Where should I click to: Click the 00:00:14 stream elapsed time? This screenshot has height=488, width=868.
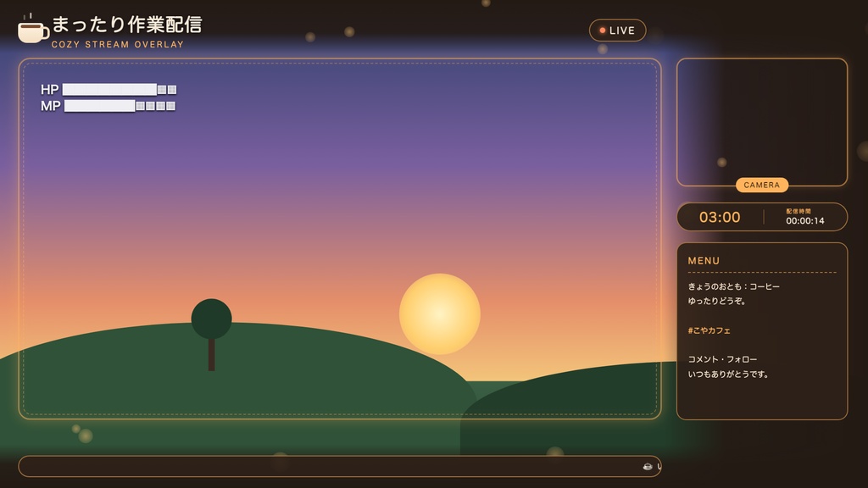pos(805,221)
